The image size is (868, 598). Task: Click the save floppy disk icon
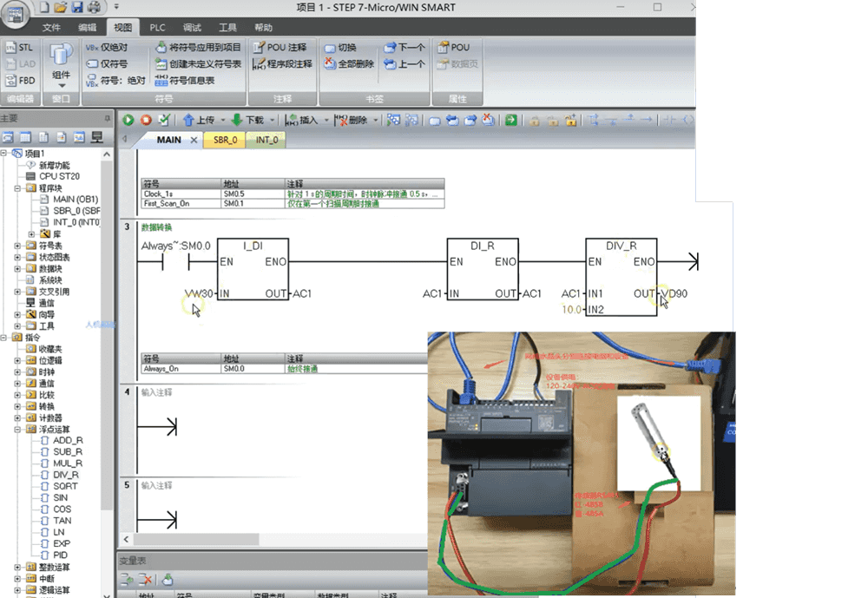pos(77,7)
